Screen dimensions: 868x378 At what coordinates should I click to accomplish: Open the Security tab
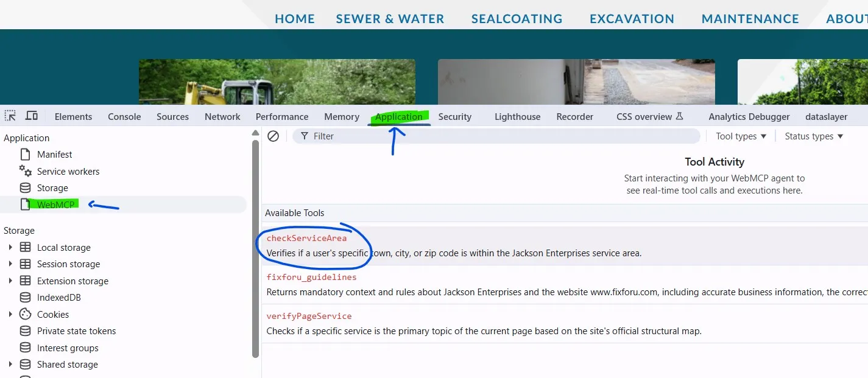455,117
